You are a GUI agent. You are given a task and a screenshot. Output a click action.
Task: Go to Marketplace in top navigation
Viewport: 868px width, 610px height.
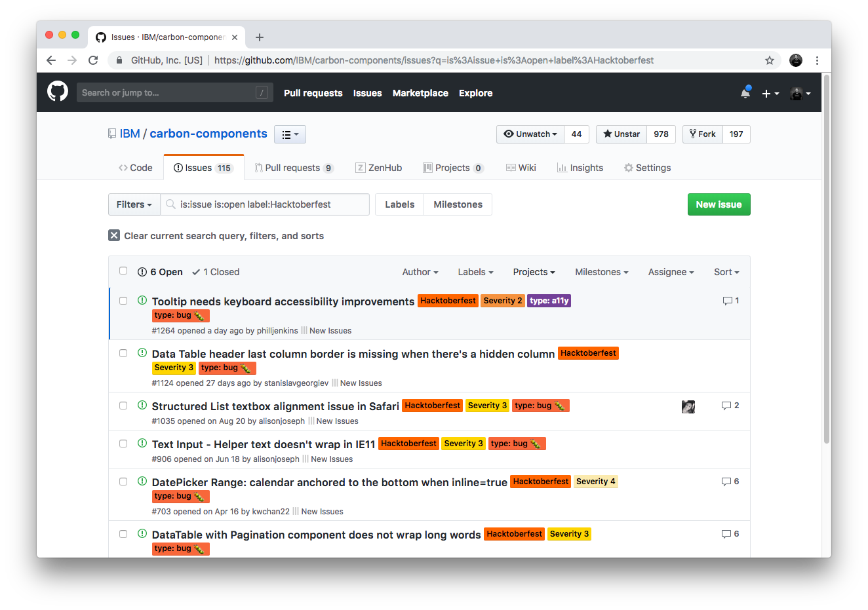tap(420, 93)
